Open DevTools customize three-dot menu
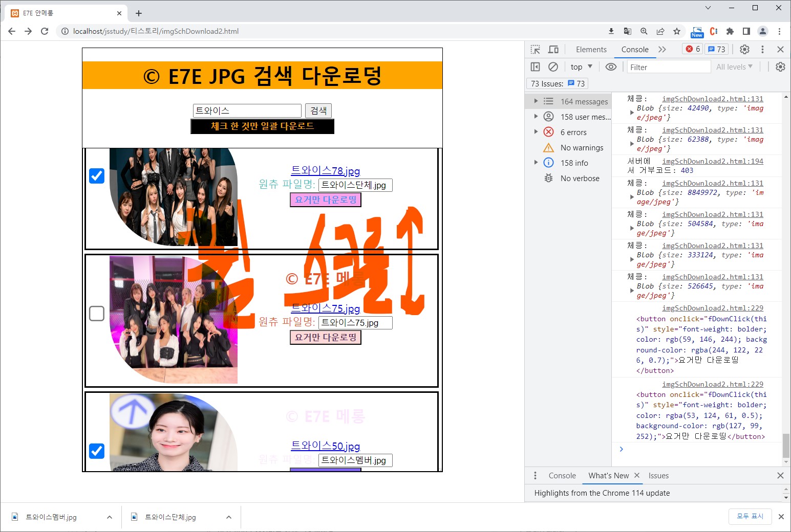This screenshot has width=791, height=532. tap(763, 50)
